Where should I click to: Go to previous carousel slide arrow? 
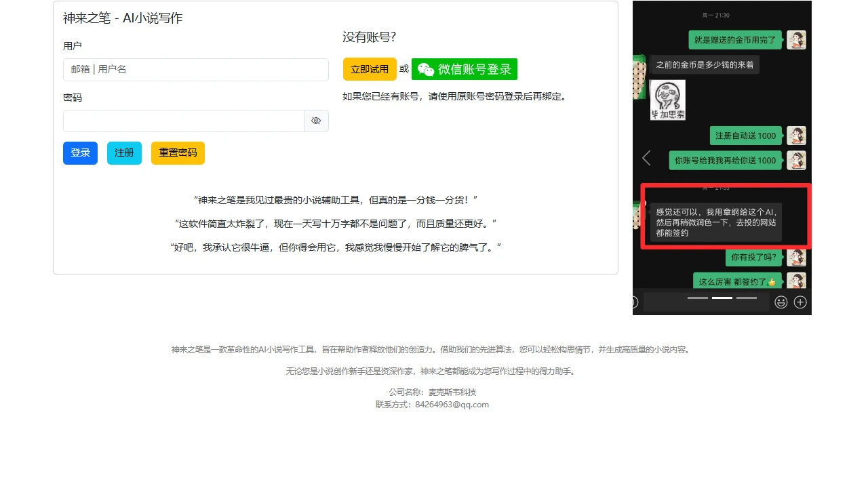pos(646,158)
